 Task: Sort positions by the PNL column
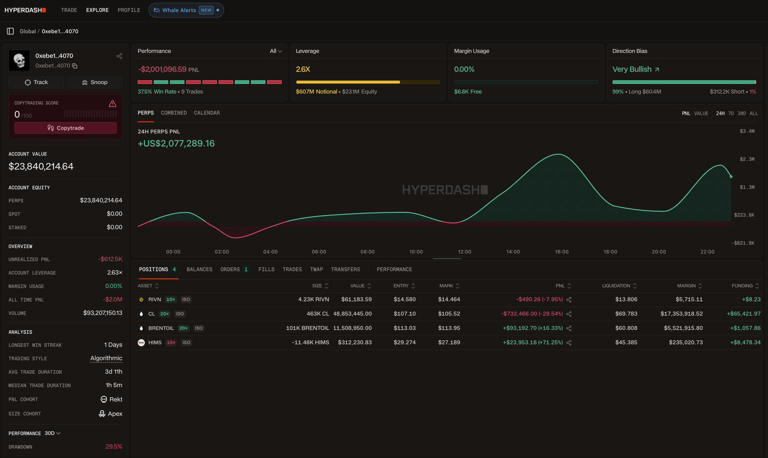point(563,286)
